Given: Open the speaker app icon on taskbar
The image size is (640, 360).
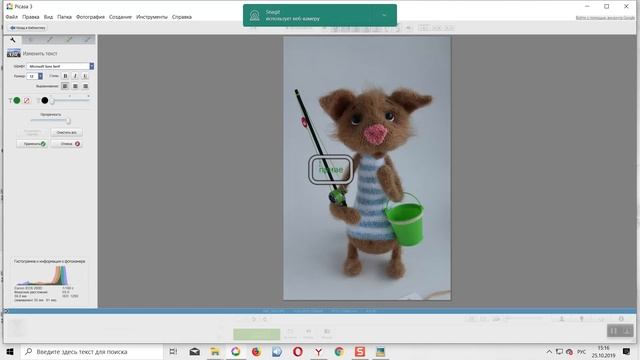Looking at the screenshot, I should 277,351.
